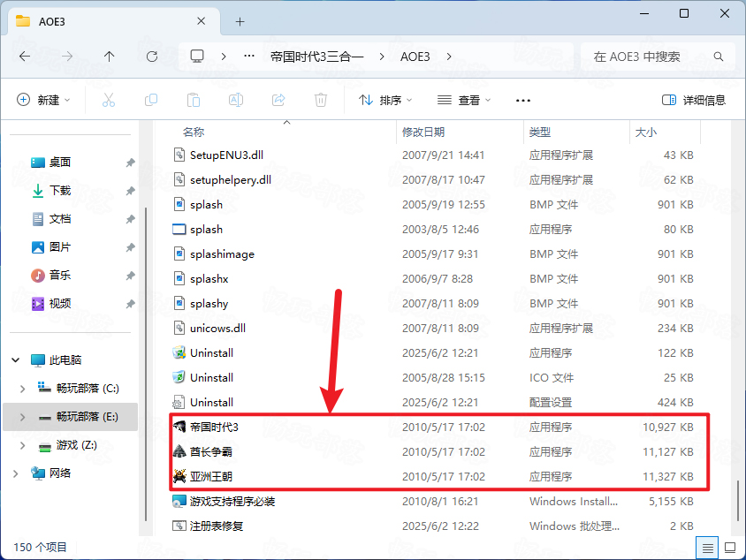
Task: Select the 帝国时代3 application icon
Action: (179, 427)
